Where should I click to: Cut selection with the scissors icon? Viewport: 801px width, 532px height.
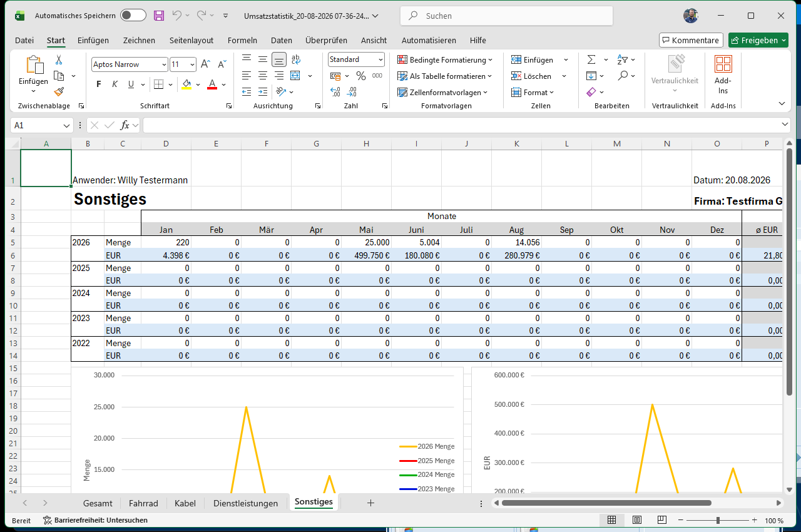point(59,60)
